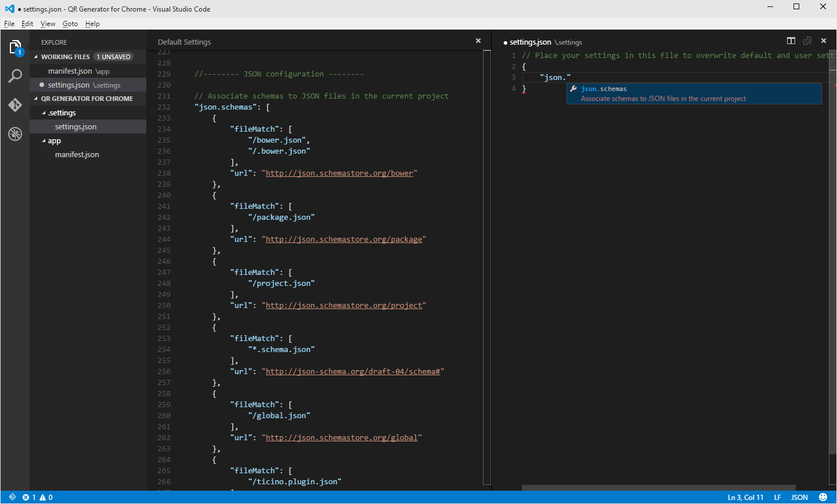Viewport: 837px width, 504px height.
Task: Click the Ln 3, Col 11 indicator
Action: (x=745, y=497)
